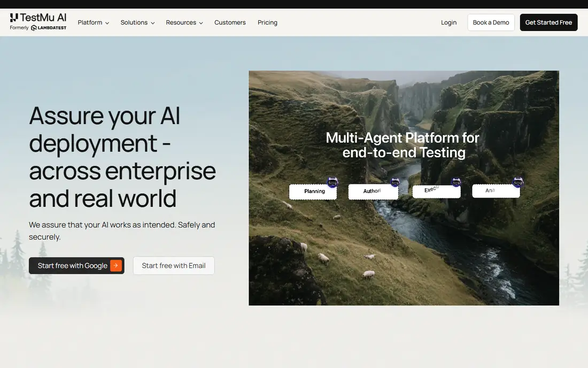The image size is (588, 368).
Task: Click the orange arrow icon on Google button
Action: [x=116, y=266]
